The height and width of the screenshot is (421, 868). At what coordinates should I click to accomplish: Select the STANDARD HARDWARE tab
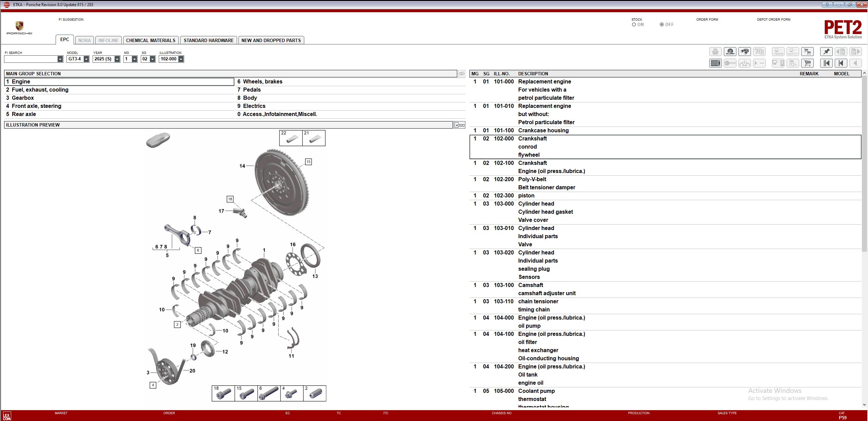click(209, 40)
